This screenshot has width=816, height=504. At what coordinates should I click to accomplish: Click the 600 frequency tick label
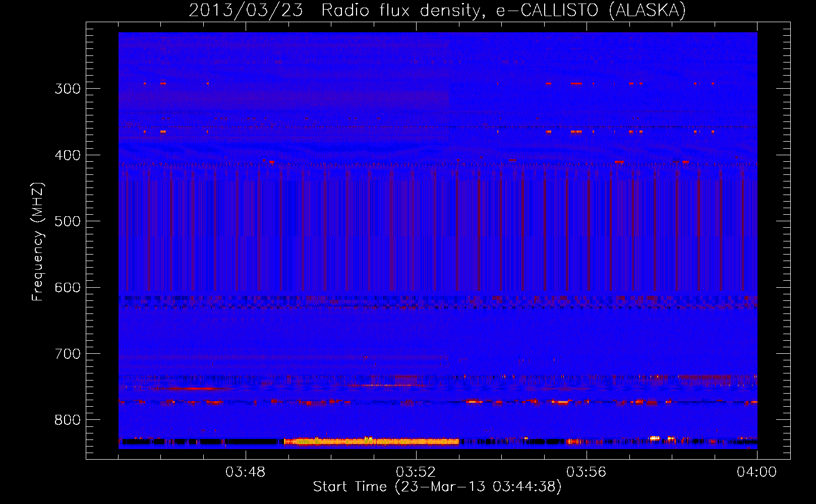[x=68, y=287]
